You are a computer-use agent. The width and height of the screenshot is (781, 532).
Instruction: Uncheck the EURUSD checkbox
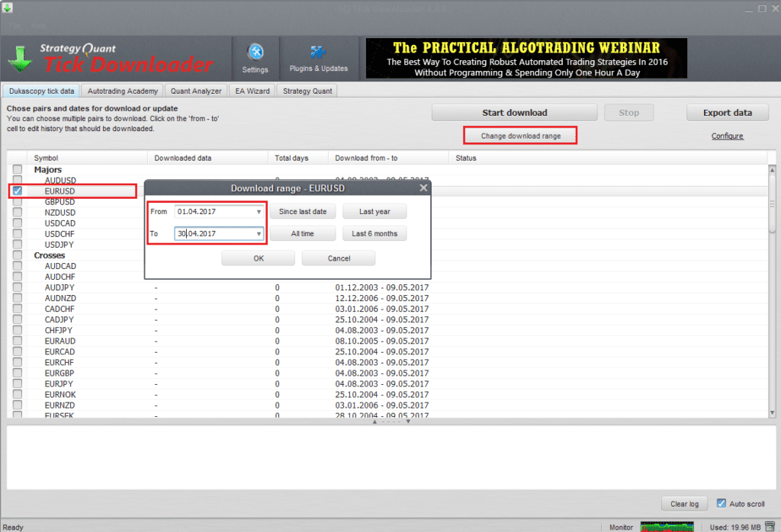point(18,191)
